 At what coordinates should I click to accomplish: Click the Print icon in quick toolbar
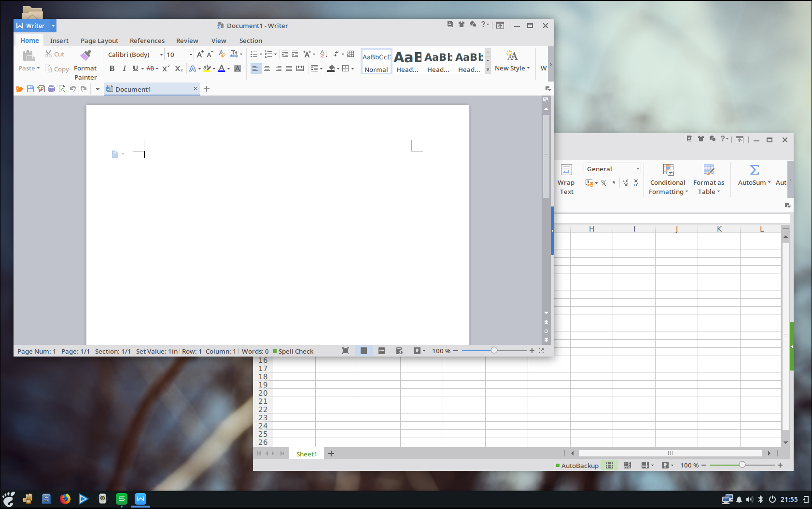coord(51,89)
